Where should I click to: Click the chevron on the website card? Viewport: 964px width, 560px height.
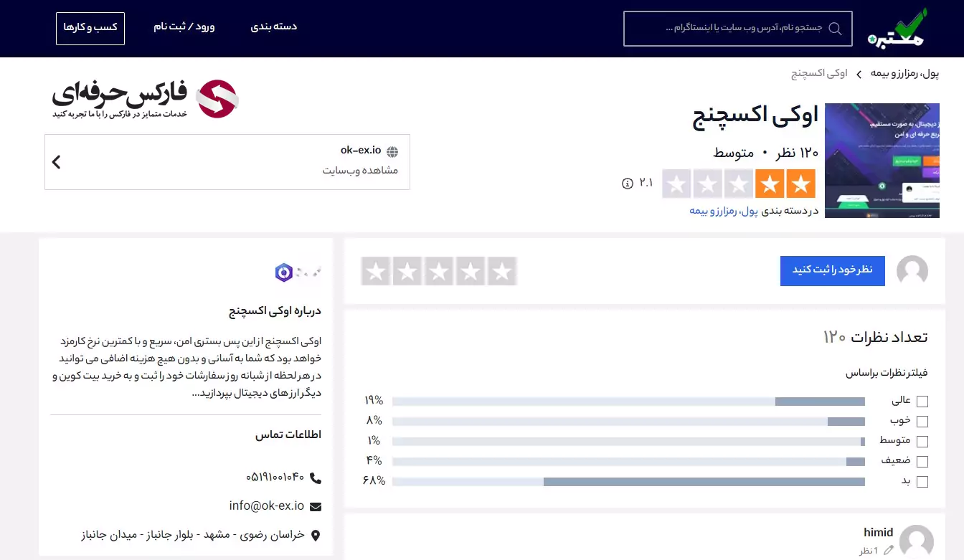click(x=57, y=162)
